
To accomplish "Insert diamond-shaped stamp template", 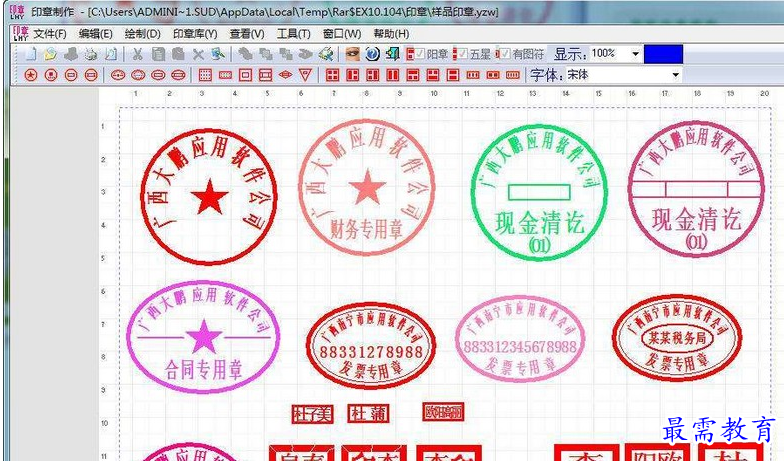I will (x=286, y=75).
